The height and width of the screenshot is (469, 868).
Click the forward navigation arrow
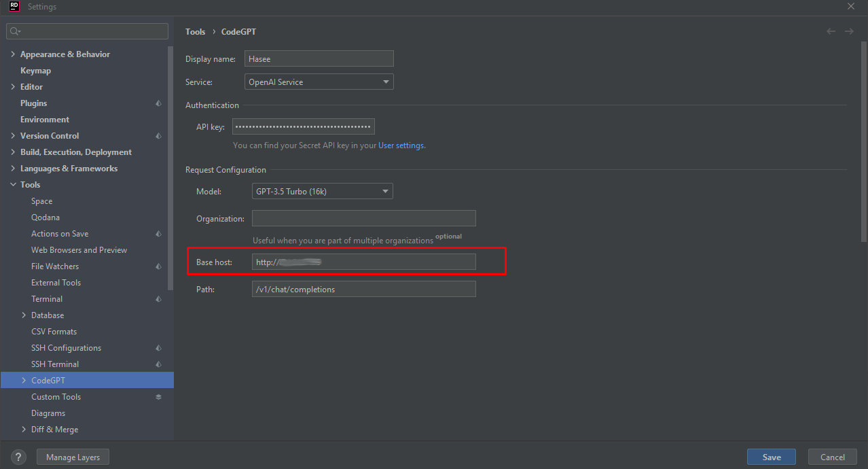coord(849,31)
